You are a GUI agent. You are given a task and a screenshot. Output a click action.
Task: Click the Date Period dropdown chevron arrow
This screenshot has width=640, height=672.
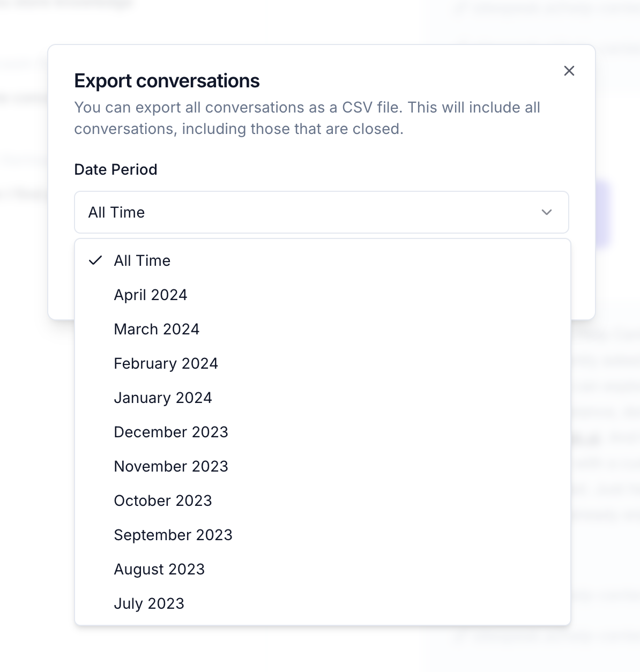point(547,212)
